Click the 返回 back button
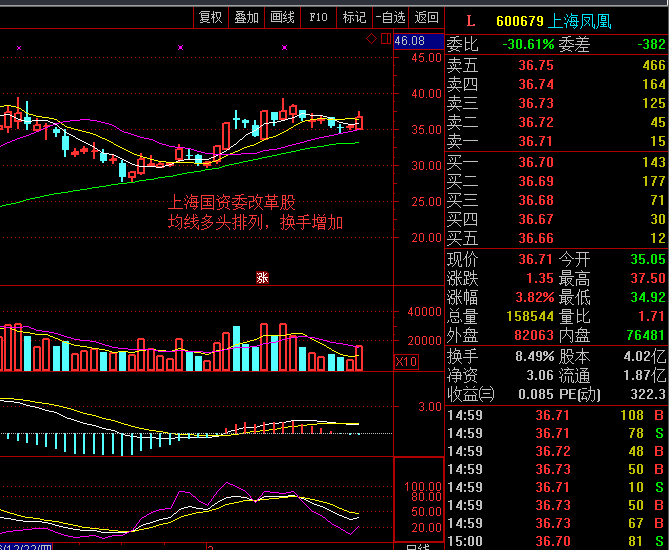Image resolution: width=669 pixels, height=550 pixels. click(x=426, y=17)
